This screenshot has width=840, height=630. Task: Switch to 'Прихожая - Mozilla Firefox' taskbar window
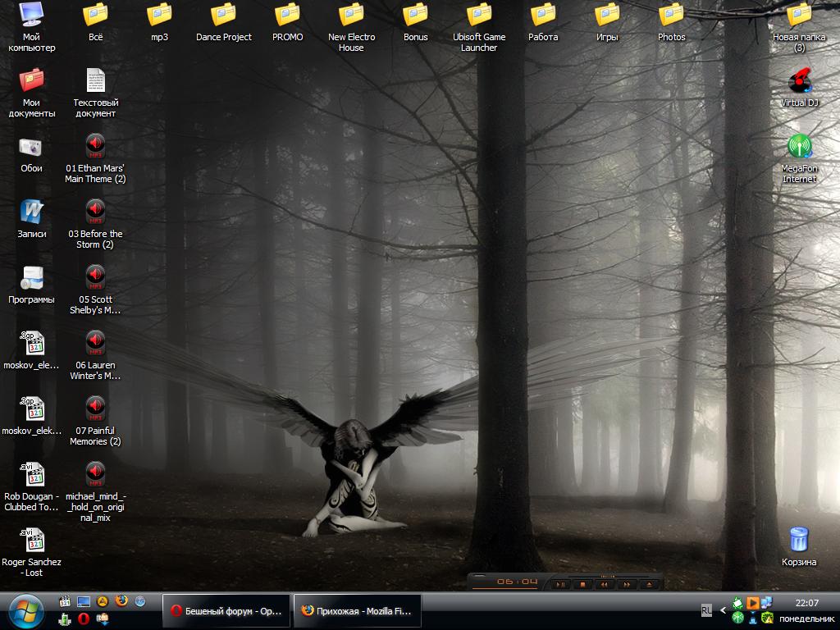tap(357, 610)
